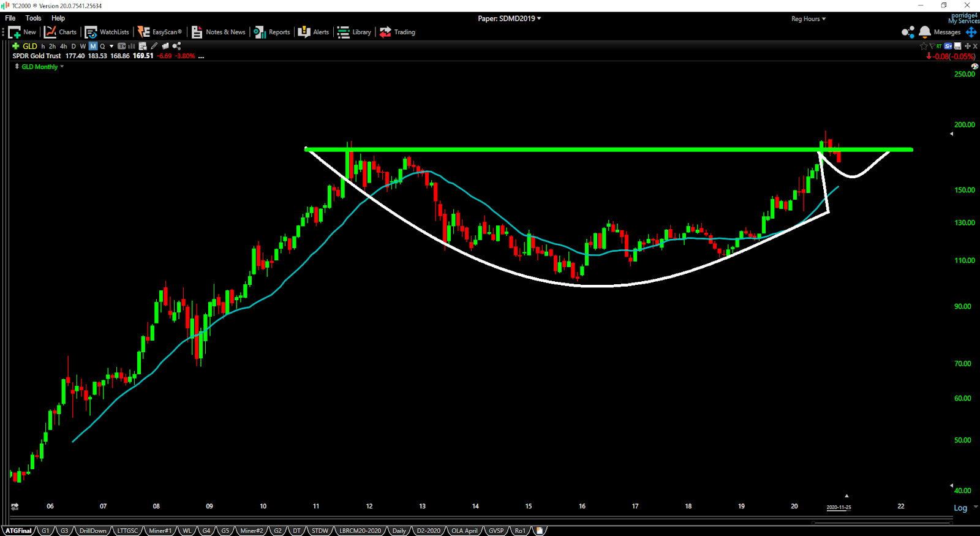Click the 2020-11-25 date marker
Viewport: 980px width, 536px height.
(839, 507)
